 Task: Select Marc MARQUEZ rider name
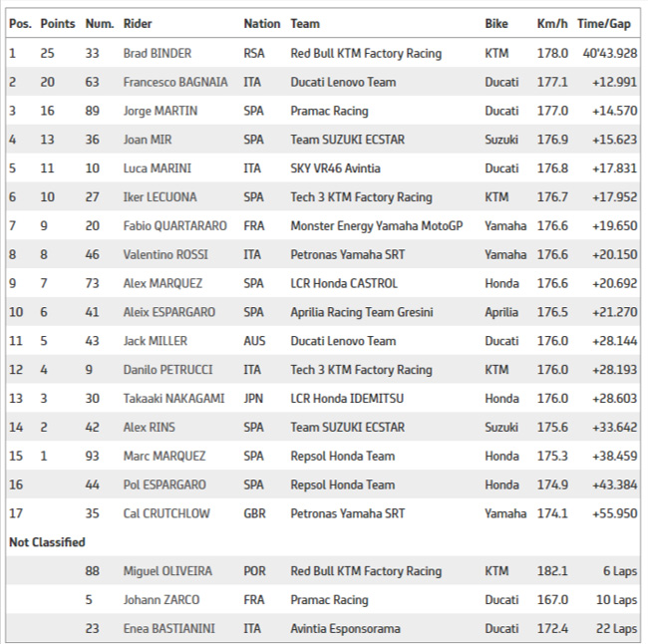[x=164, y=456]
